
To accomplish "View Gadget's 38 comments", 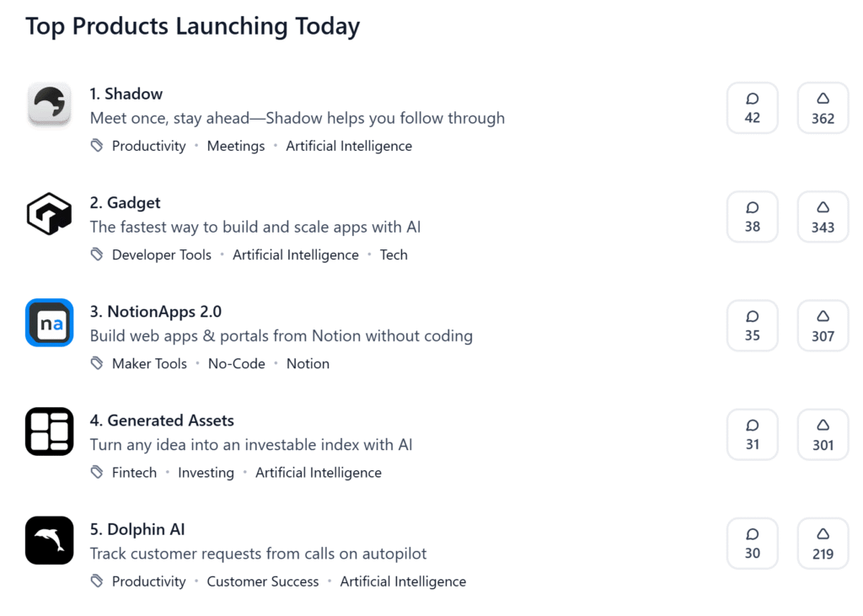I will [753, 217].
